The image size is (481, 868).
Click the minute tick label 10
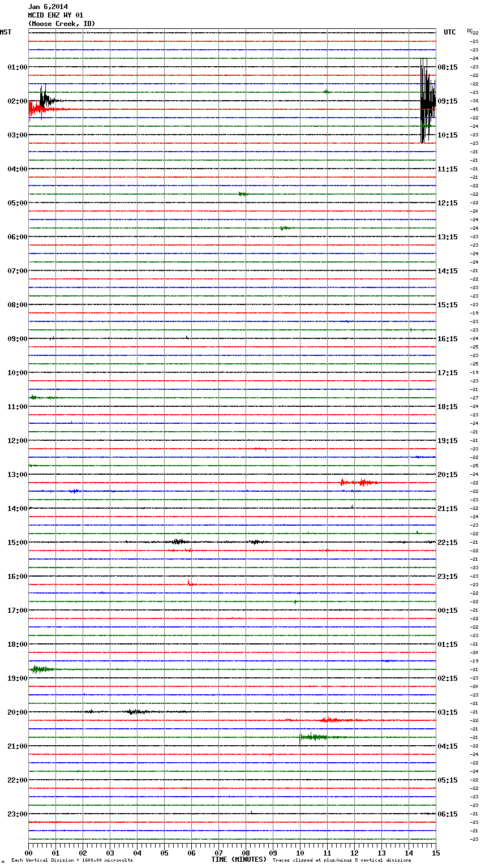300,853
